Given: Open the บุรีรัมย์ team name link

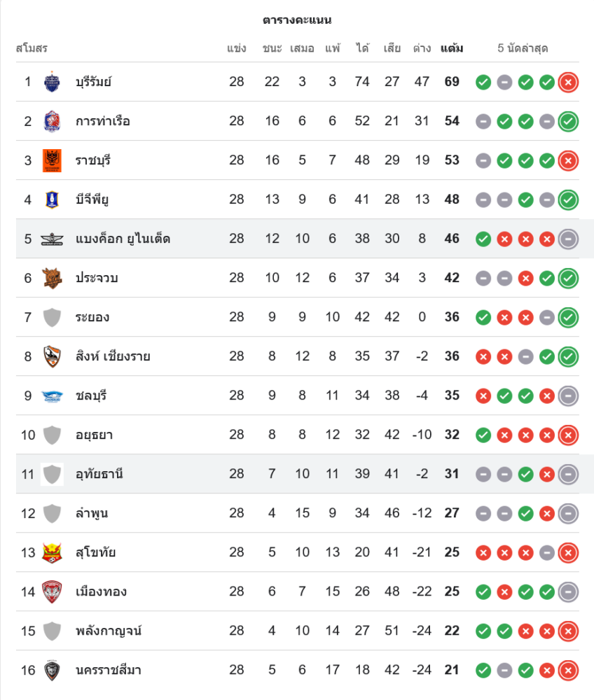Looking at the screenshot, I should (94, 82).
